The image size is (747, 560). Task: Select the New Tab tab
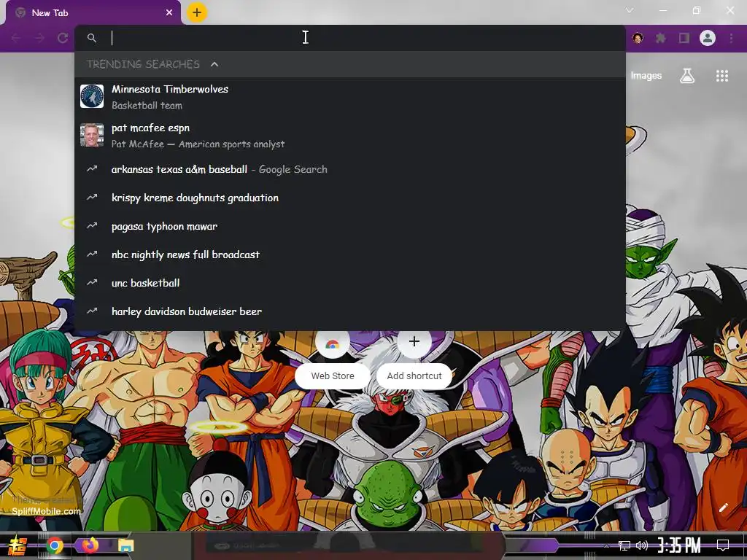click(x=93, y=13)
